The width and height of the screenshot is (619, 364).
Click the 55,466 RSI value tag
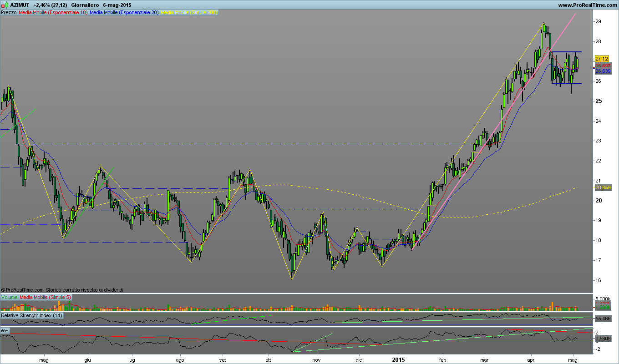603,319
